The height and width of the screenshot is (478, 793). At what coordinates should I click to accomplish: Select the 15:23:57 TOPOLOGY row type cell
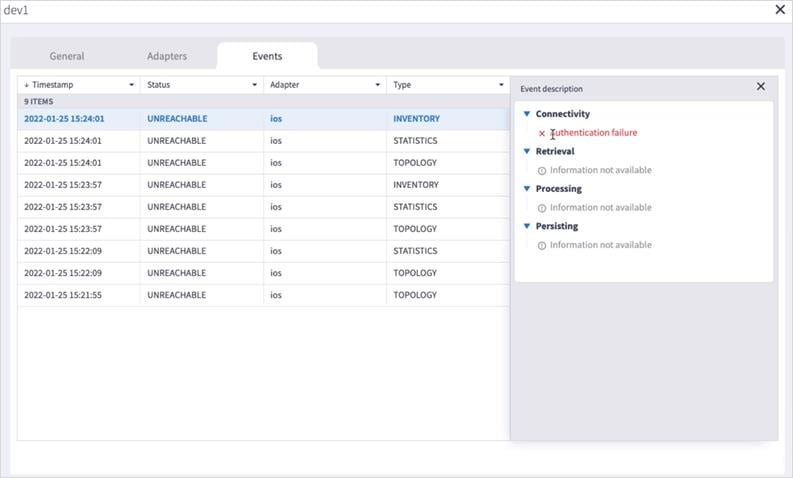click(x=415, y=229)
